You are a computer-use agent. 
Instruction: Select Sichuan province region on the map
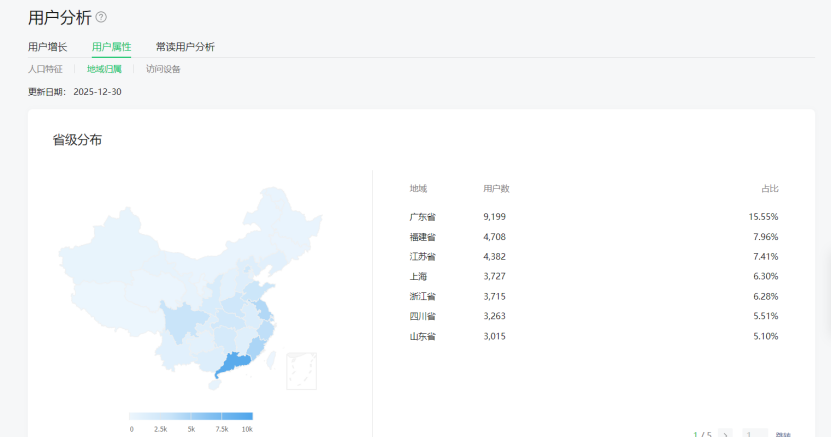[180, 322]
